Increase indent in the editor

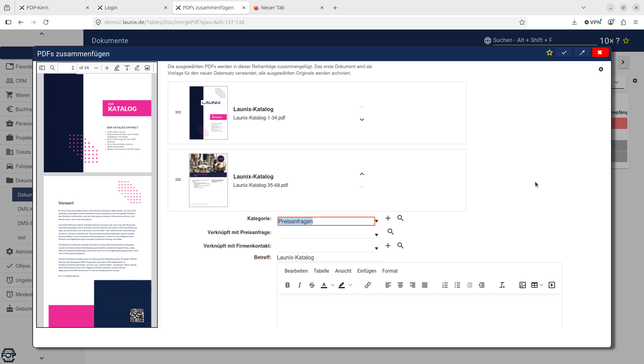point(482,285)
